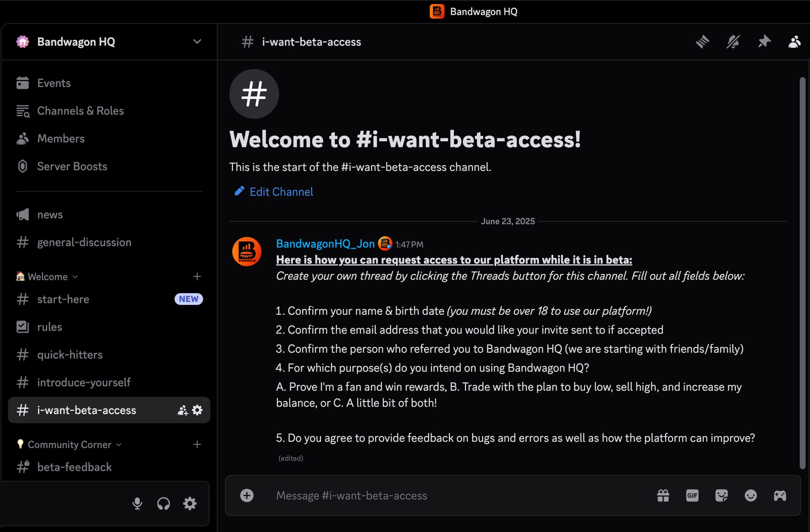Click the message timestamp 1:47 PM

point(409,245)
